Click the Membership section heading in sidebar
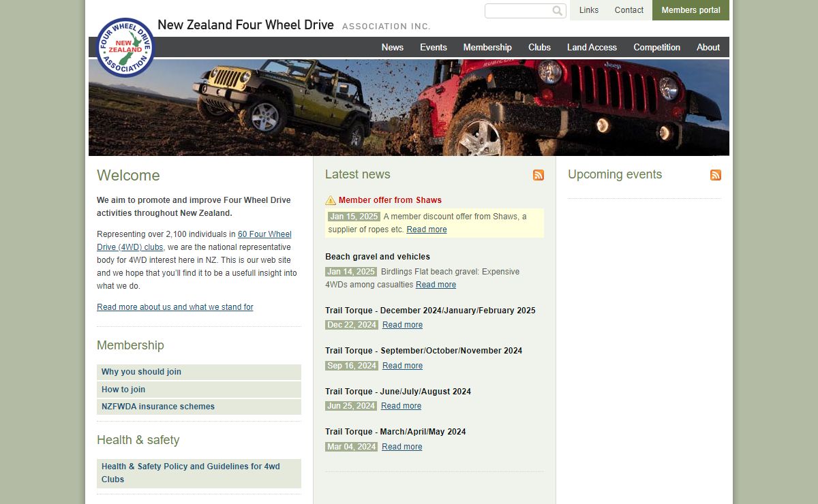Viewport: 818px width, 504px height. (x=130, y=345)
